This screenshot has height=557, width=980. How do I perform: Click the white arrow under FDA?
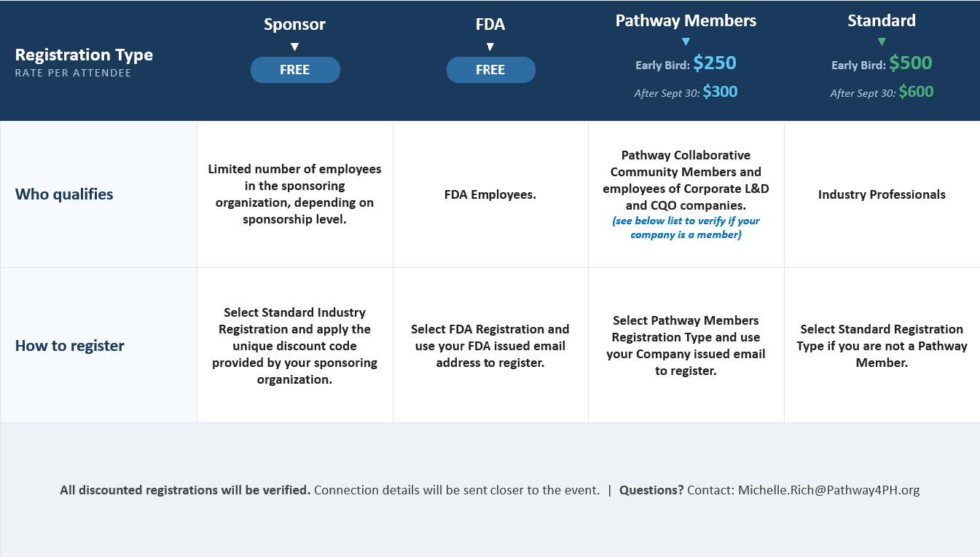click(x=490, y=47)
